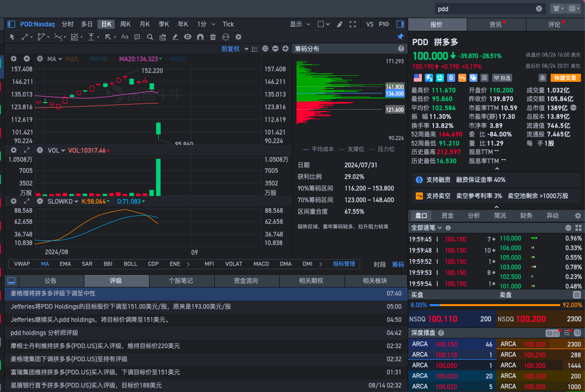Close the VOL indicator panel

(40, 150)
